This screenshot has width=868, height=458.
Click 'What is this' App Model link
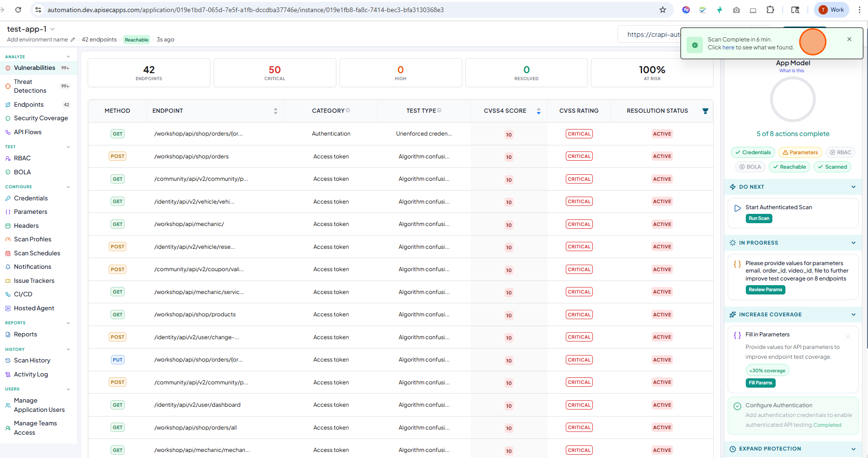tap(792, 71)
